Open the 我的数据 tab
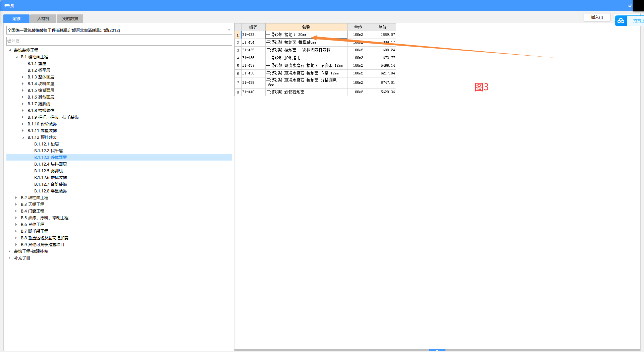644x352 pixels. tap(70, 18)
